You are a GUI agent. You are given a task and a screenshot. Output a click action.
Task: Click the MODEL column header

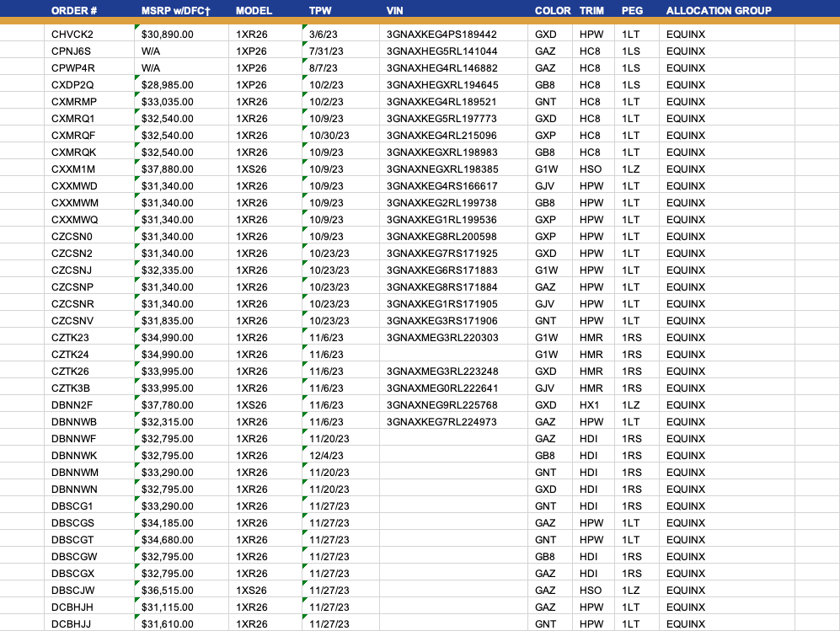[254, 11]
